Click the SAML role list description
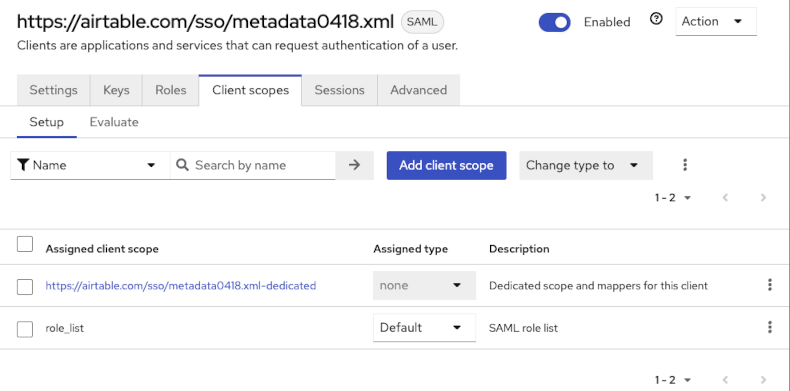Viewport: 790px width, 391px height. tap(523, 328)
